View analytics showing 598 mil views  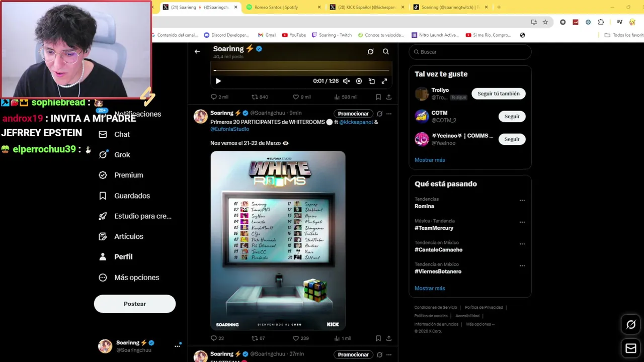346,97
